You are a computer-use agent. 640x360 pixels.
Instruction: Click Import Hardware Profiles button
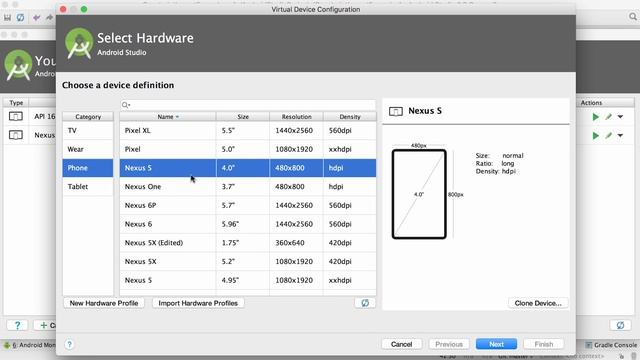click(x=198, y=303)
